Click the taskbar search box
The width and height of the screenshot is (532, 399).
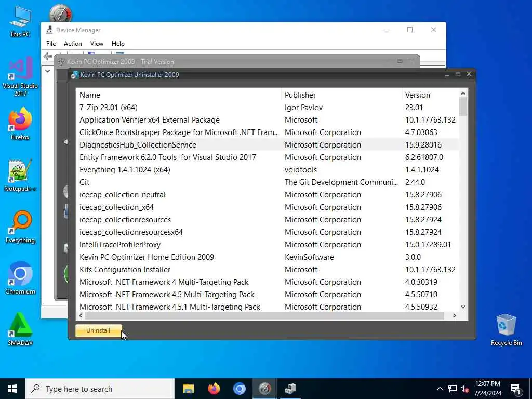tap(100, 389)
